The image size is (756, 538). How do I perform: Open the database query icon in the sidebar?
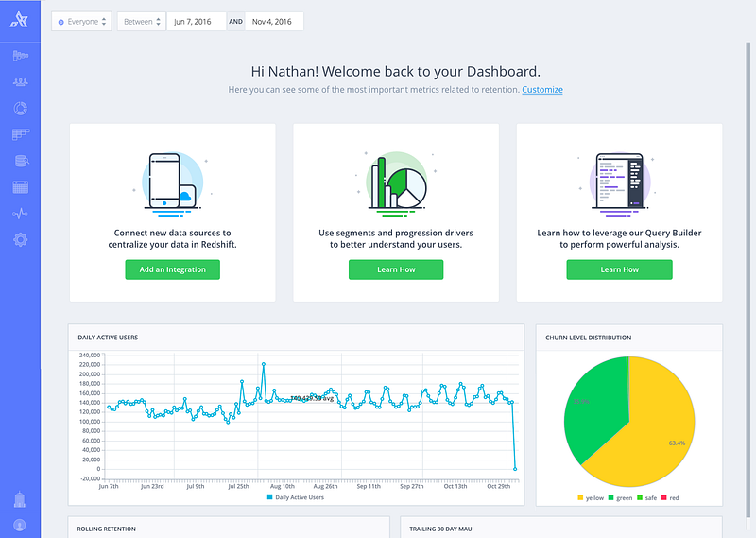[x=21, y=161]
